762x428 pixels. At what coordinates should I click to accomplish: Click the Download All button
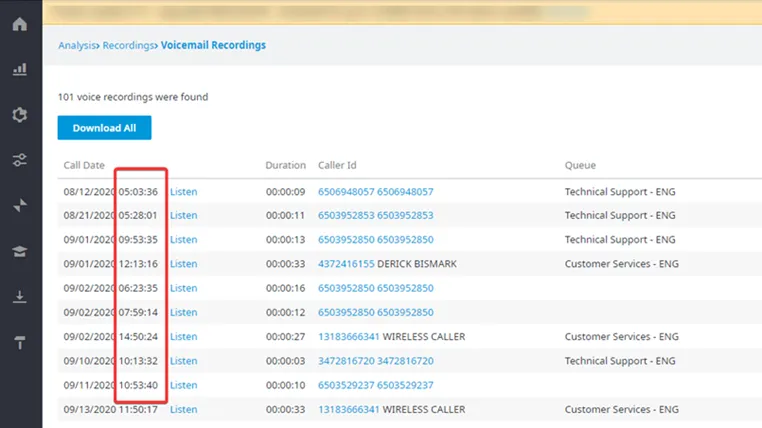(x=104, y=128)
